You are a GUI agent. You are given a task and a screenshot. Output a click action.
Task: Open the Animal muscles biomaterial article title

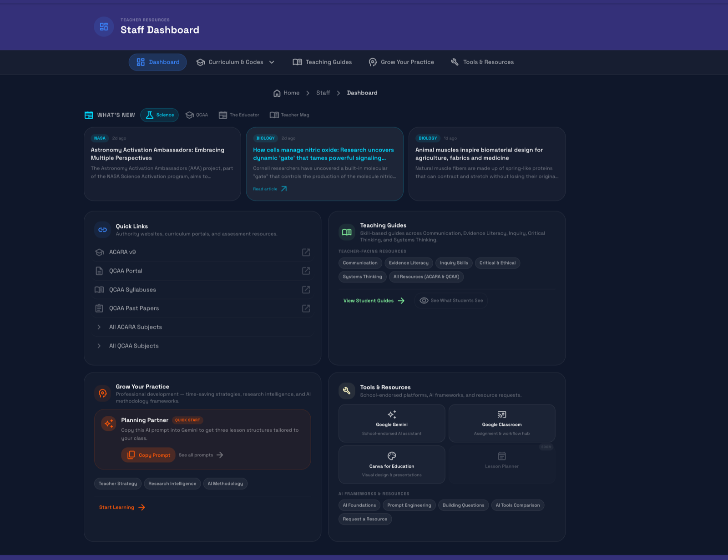tap(479, 154)
